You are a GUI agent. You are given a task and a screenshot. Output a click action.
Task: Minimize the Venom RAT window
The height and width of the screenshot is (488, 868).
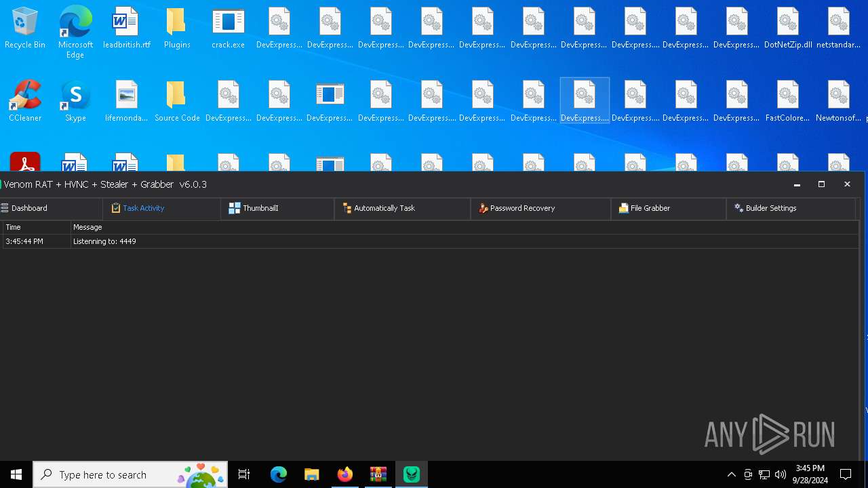tap(797, 184)
